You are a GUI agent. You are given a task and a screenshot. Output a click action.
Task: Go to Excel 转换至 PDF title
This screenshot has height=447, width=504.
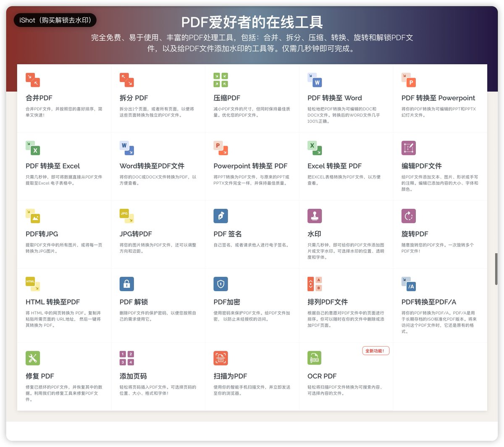pyautogui.click(x=335, y=166)
